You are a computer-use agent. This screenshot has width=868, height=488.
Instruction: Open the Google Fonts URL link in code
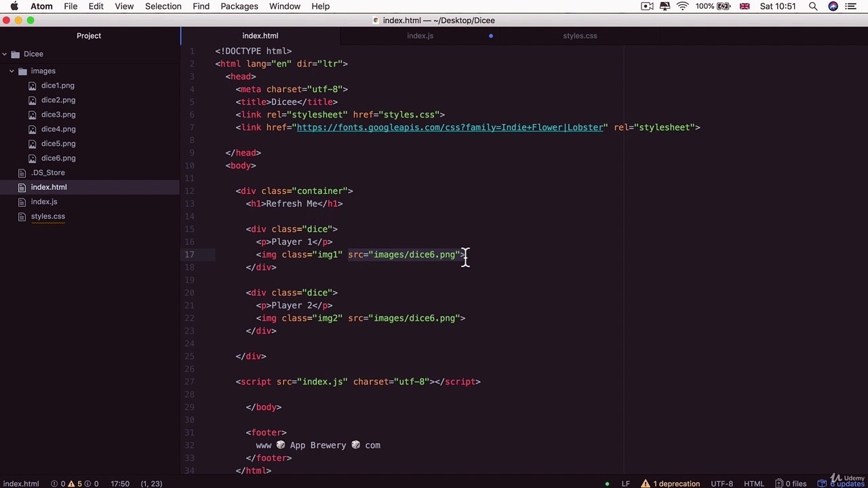click(450, 127)
